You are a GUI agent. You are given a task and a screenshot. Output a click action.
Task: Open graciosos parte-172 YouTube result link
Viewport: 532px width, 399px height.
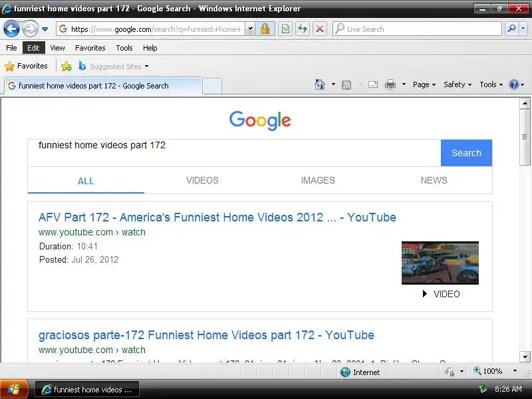206,335
